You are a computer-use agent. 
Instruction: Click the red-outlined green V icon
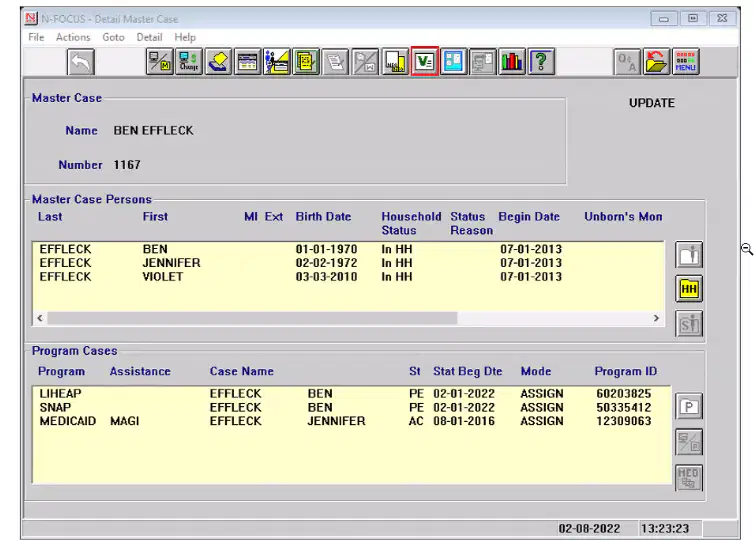tap(425, 62)
